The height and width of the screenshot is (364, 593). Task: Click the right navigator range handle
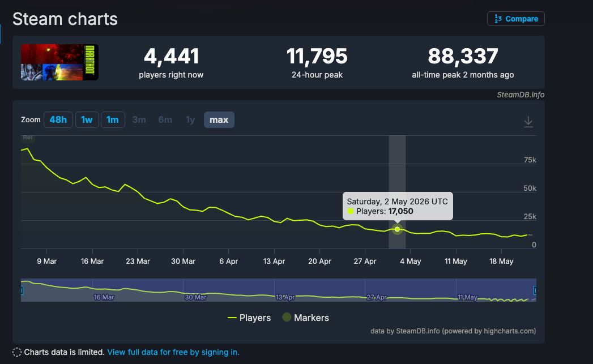(535, 290)
